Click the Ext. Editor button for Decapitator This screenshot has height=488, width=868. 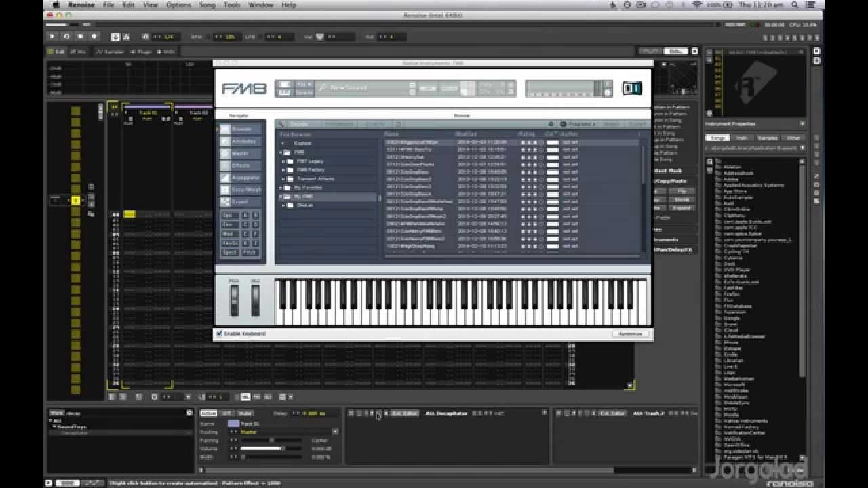click(x=405, y=413)
